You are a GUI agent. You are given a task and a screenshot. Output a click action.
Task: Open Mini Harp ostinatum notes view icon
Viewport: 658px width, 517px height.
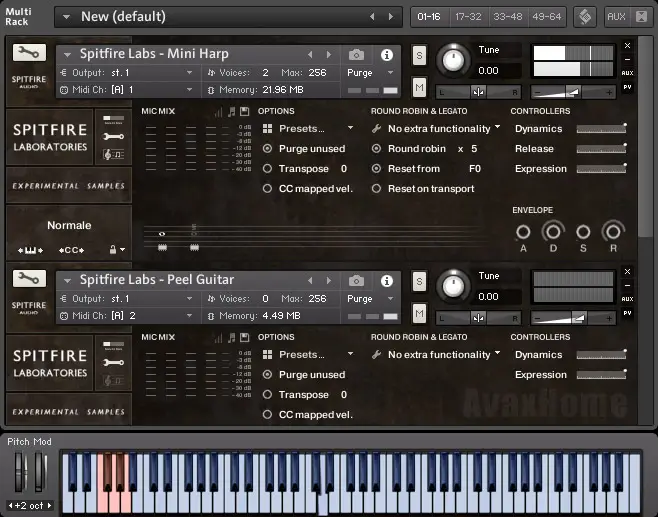pos(113,155)
